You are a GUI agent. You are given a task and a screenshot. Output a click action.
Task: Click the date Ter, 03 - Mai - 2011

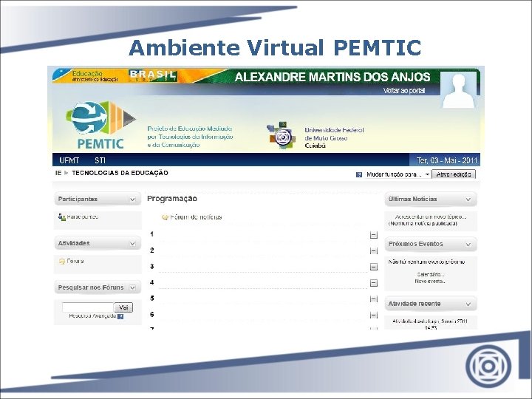pos(447,160)
